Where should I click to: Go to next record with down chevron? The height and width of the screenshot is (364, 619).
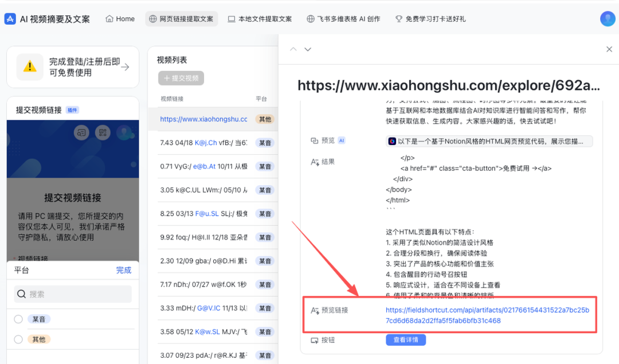pyautogui.click(x=308, y=49)
